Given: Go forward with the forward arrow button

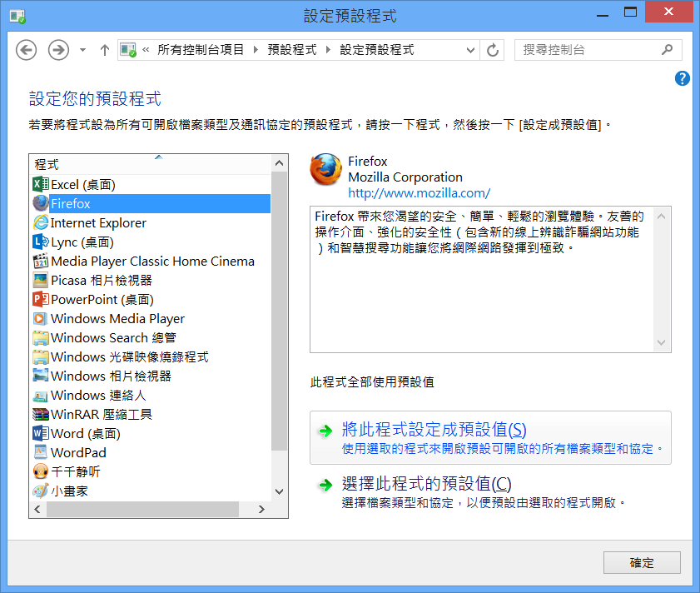Looking at the screenshot, I should tap(58, 50).
